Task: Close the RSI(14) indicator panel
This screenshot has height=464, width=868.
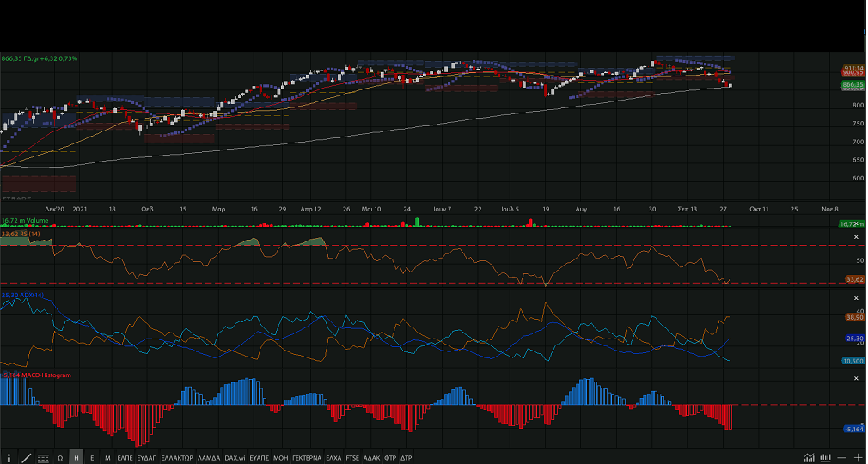Action: [x=856, y=236]
